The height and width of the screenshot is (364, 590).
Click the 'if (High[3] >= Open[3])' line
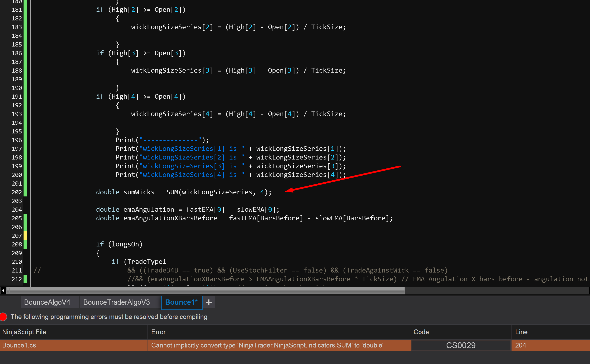point(141,53)
